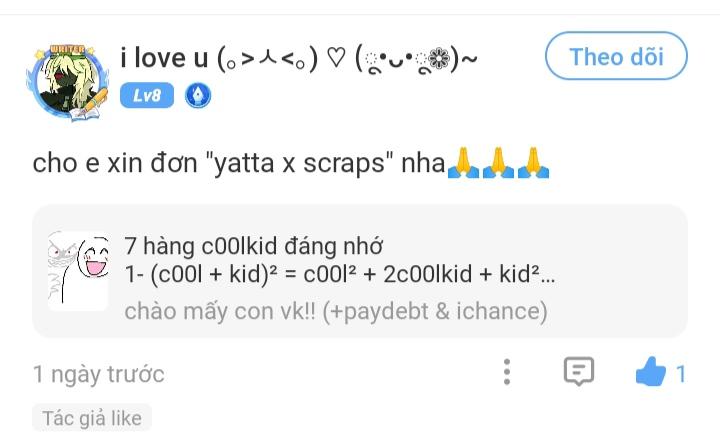Viewport: 720px width, 441px height.
Task: Open the "7 hàng c00lkid đáng nhớ" title
Action: pos(254,246)
